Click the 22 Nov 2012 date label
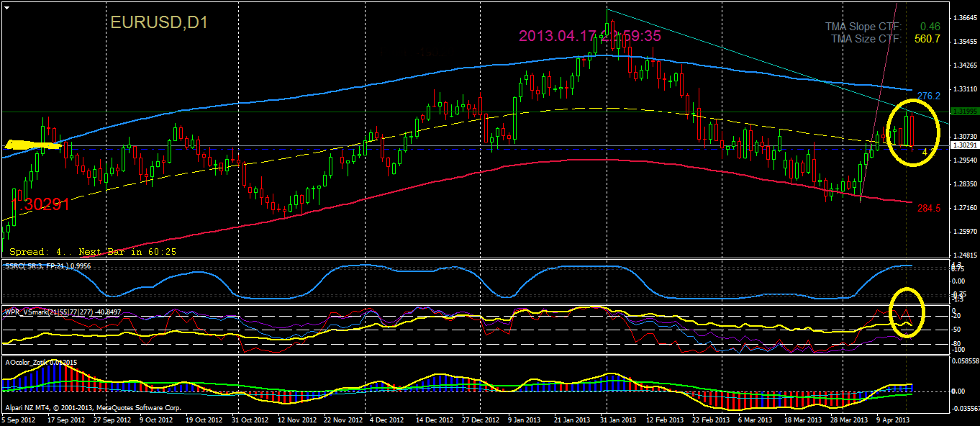The image size is (980, 426). click(344, 420)
